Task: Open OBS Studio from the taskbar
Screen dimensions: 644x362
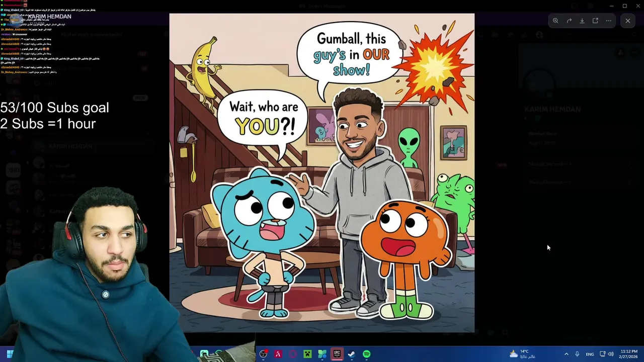Action: point(263,354)
